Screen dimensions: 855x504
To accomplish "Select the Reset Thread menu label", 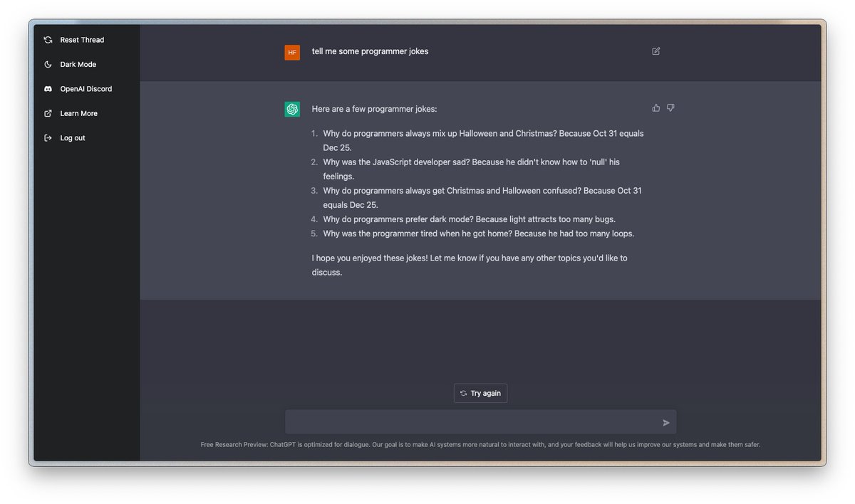I will (82, 40).
